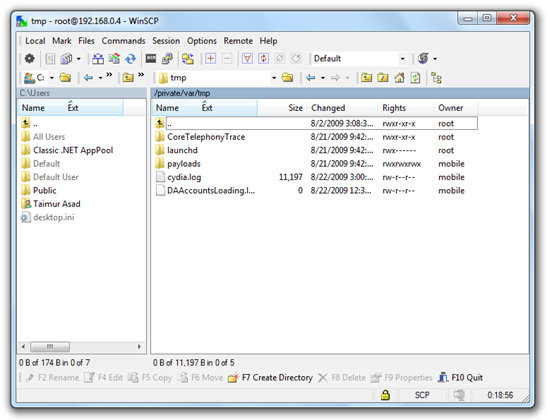Open the remote tmp directory dropdown
This screenshot has width=547, height=420.
(x=274, y=77)
